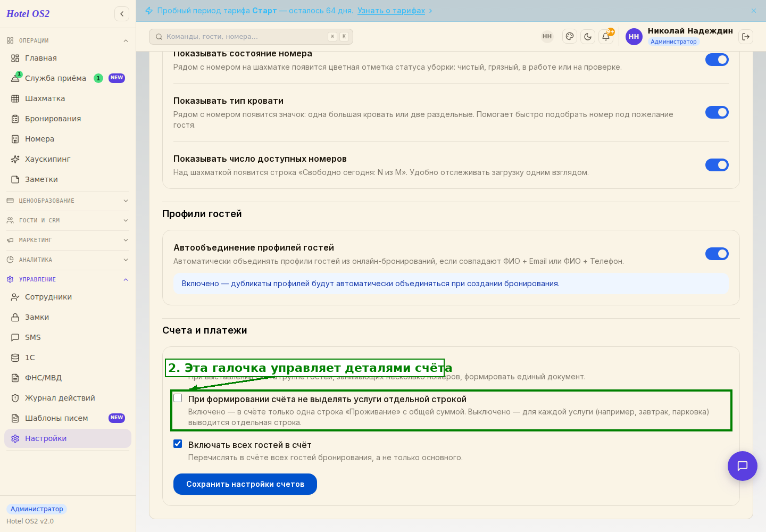The height and width of the screenshot is (532, 766).
Task: Open Заметки in sidebar
Action: click(x=68, y=179)
